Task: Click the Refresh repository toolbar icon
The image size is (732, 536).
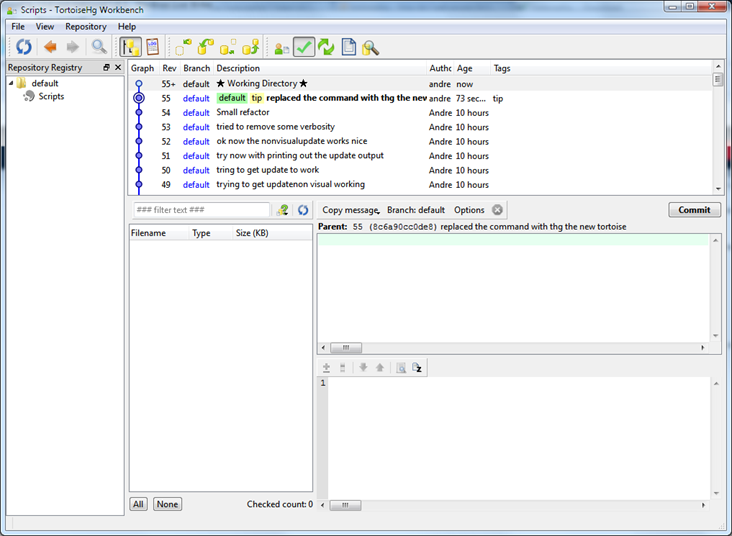Action: pos(23,47)
